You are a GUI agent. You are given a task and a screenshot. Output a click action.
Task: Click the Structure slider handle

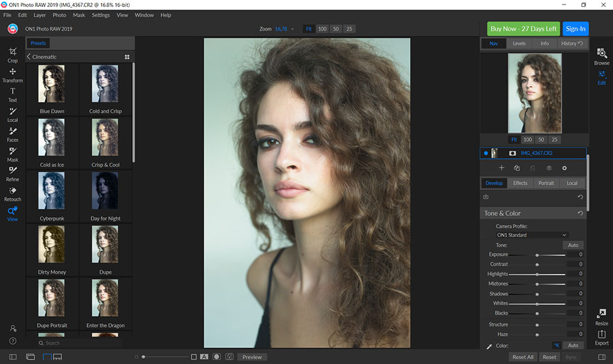[537, 325]
